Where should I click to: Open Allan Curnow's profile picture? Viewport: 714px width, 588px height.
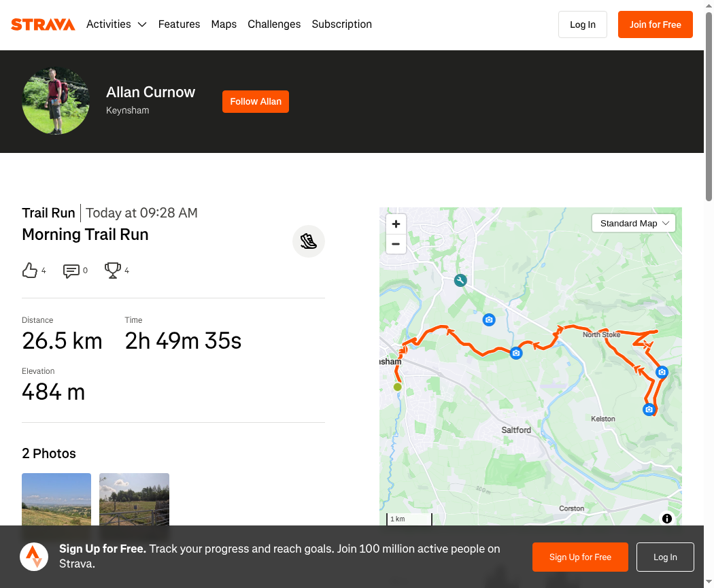point(56,101)
